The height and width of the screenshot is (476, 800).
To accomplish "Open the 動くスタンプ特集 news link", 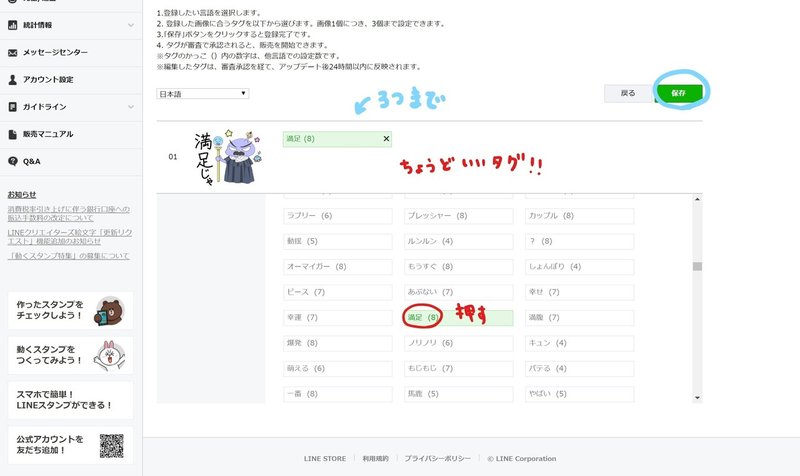I will click(x=68, y=256).
